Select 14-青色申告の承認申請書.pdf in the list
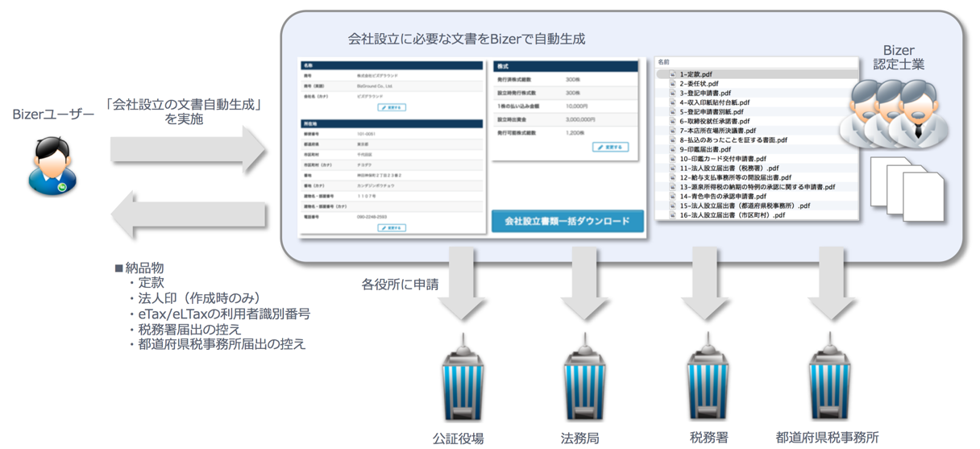Screen dimensions: 980x449 click(x=722, y=197)
